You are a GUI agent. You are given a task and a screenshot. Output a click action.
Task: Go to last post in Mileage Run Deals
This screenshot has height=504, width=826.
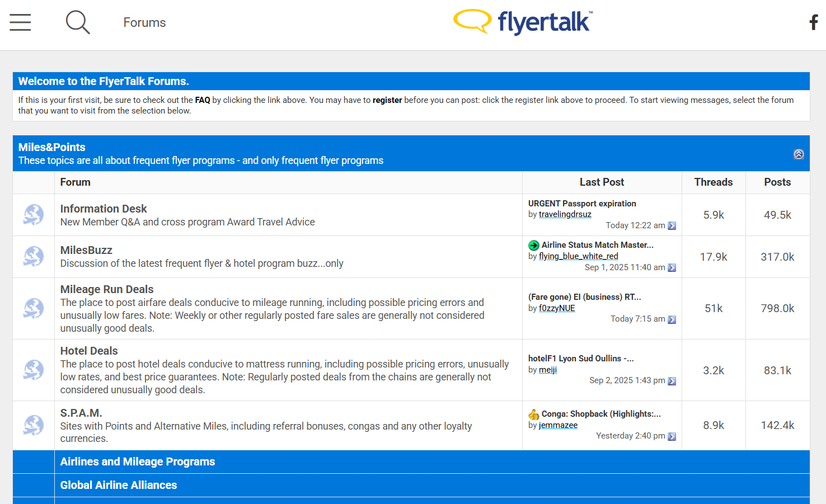click(x=672, y=319)
